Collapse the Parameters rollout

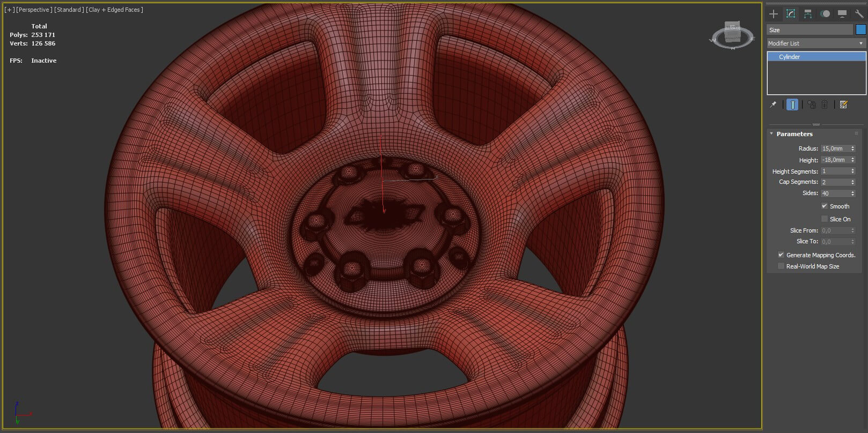(794, 134)
